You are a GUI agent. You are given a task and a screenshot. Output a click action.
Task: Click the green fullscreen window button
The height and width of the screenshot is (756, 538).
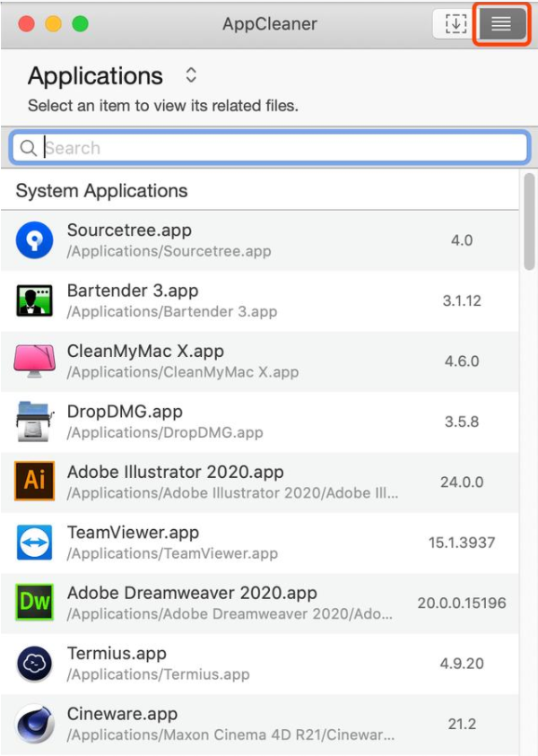pyautogui.click(x=80, y=24)
